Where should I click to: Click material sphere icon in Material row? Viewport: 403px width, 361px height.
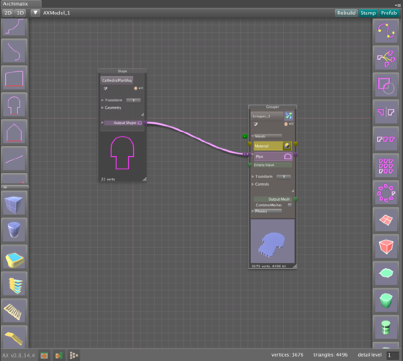[287, 146]
